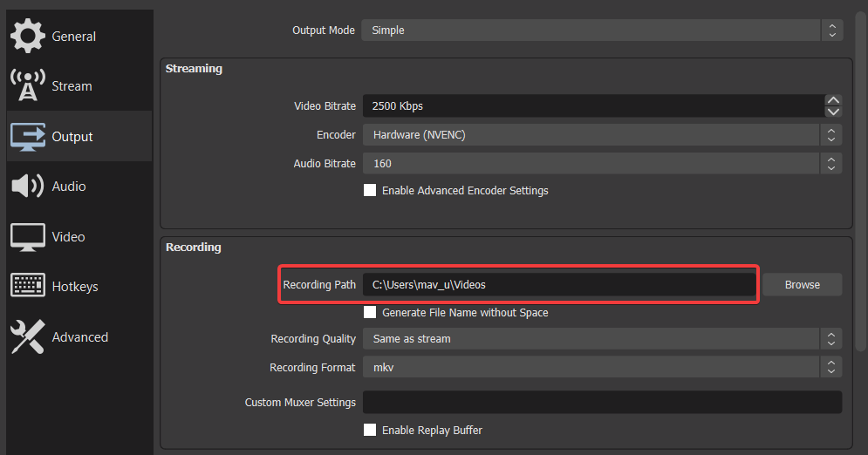Viewport: 868px width, 455px height.
Task: Expand the Encoder dropdown
Action: 602,135
